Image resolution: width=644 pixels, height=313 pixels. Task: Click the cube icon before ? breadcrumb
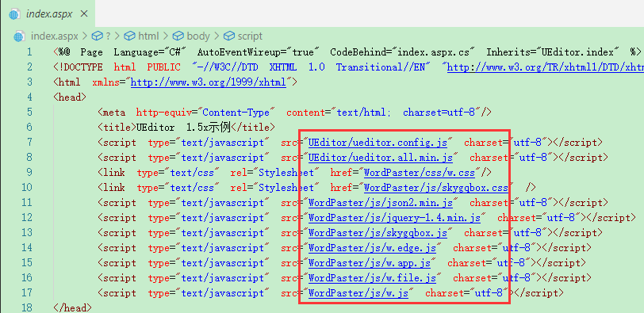97,36
